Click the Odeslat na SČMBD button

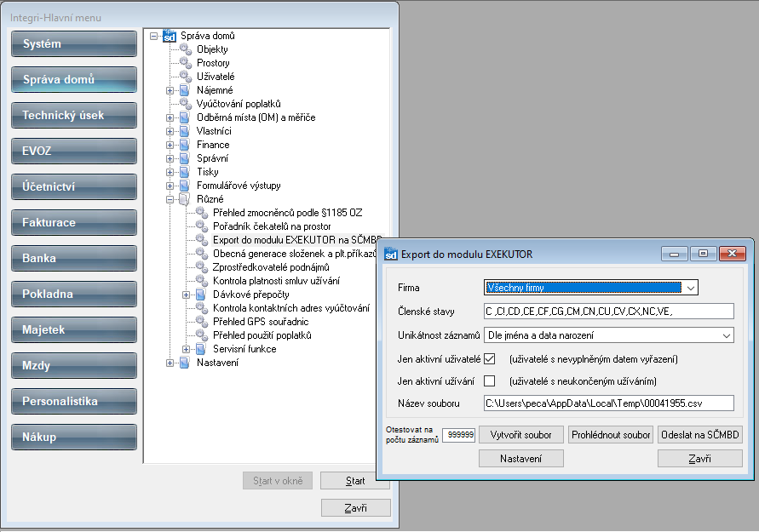(700, 435)
